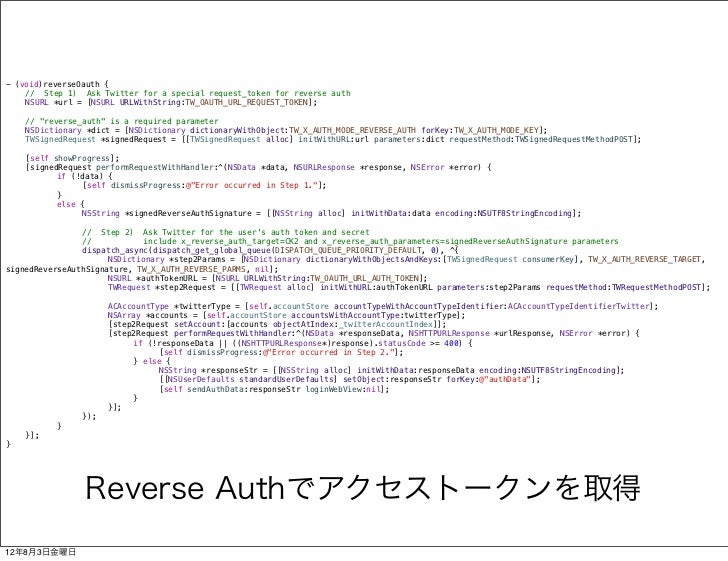Click the comment 'Step 2) Ask Twitter for the user's auth token'
The height and width of the screenshot is (561, 728).
pyautogui.click(x=226, y=232)
